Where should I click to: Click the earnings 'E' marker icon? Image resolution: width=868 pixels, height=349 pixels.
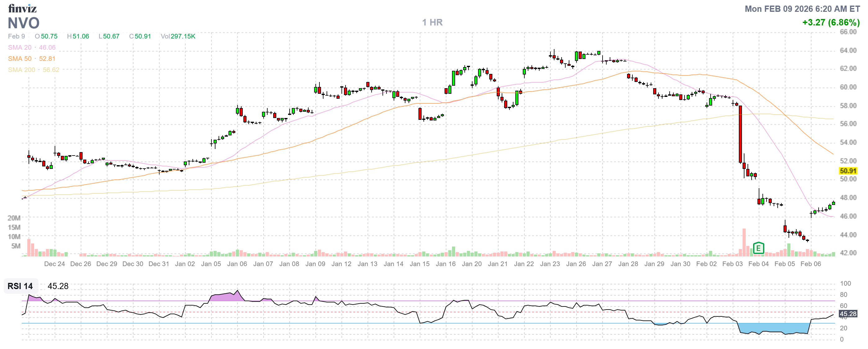pos(758,249)
